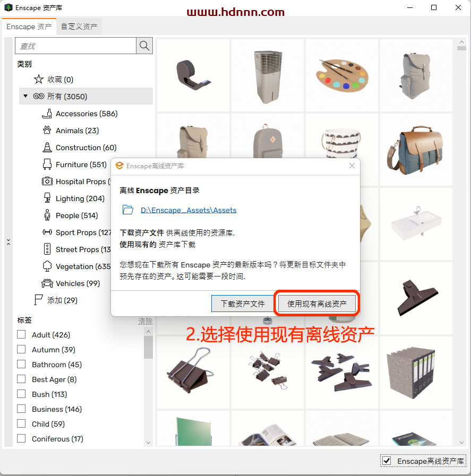Viewport: 471px width, 476px height.
Task: Select the Sport Props dumbbell icon
Action: point(47,232)
